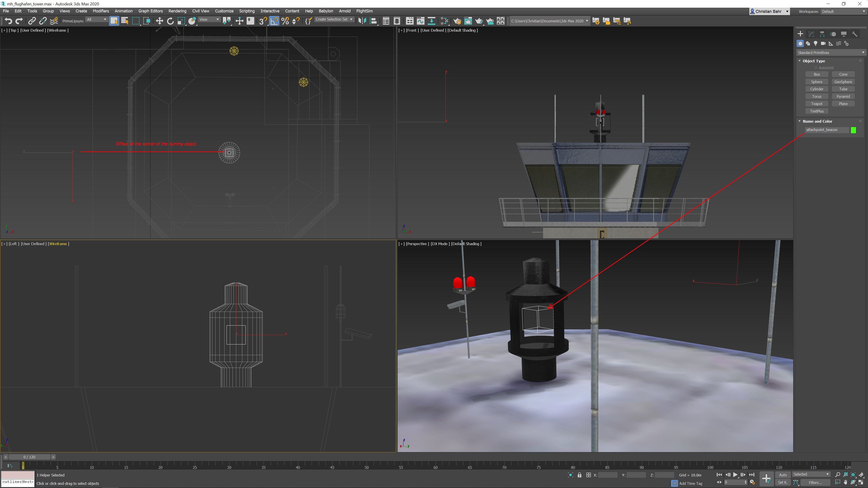Open the Standard Primitives dropdown
868x488 pixels.
pos(831,53)
